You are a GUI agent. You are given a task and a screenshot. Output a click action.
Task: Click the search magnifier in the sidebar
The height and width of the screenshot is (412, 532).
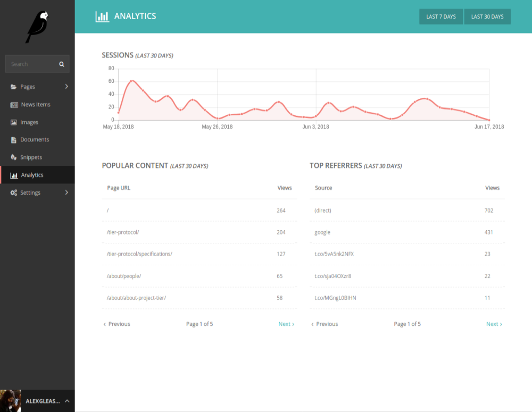pyautogui.click(x=63, y=64)
